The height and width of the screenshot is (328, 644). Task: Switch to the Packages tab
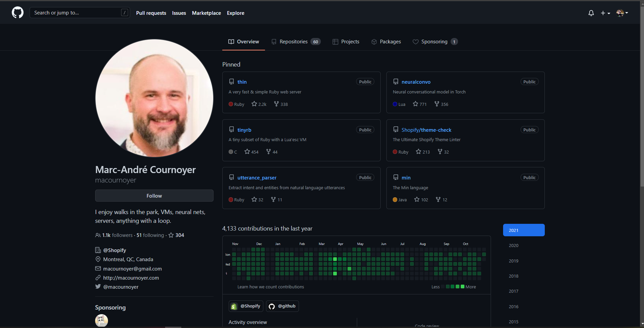386,42
